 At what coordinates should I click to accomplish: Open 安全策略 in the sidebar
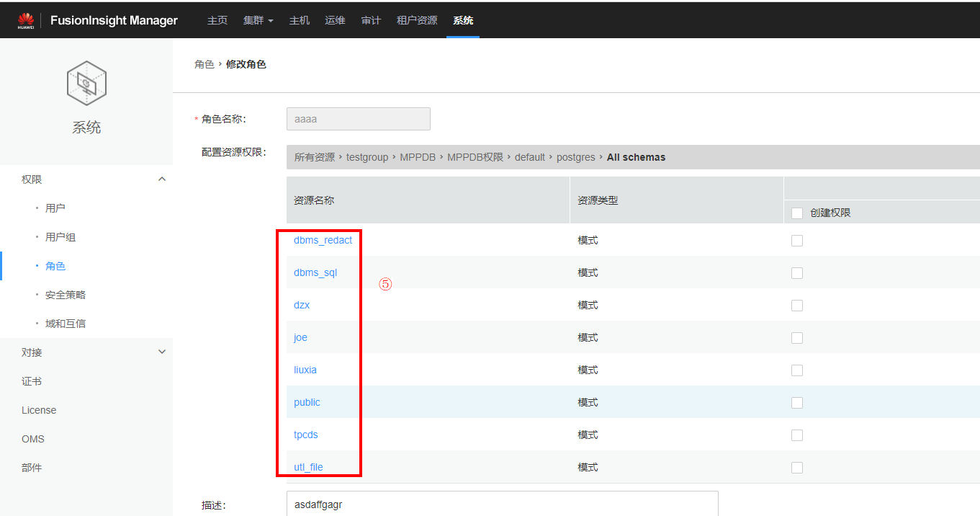pyautogui.click(x=66, y=295)
